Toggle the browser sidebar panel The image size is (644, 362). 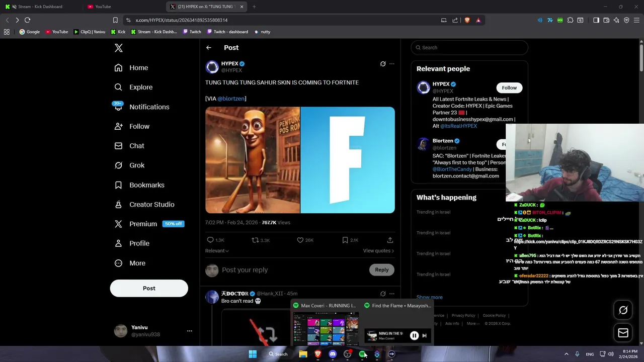point(596,20)
